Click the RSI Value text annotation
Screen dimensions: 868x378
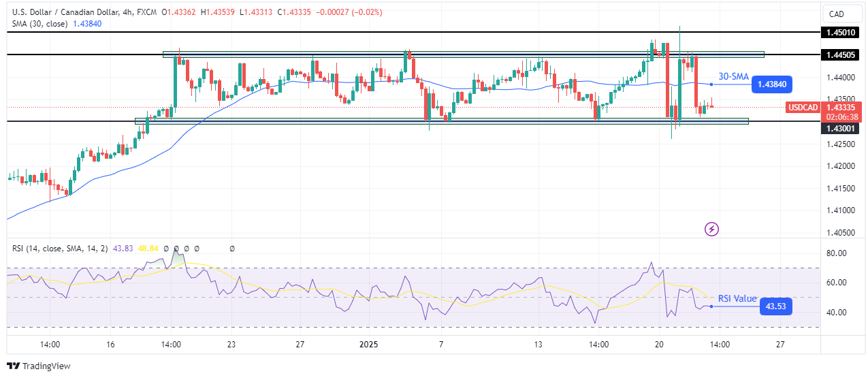pos(737,298)
